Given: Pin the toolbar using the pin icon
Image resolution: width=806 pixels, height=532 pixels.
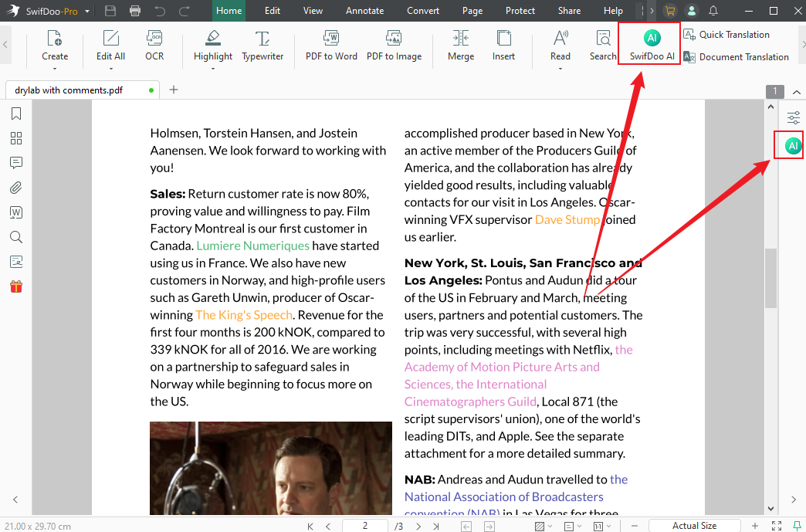Looking at the screenshot, I should pyautogui.click(x=798, y=526).
